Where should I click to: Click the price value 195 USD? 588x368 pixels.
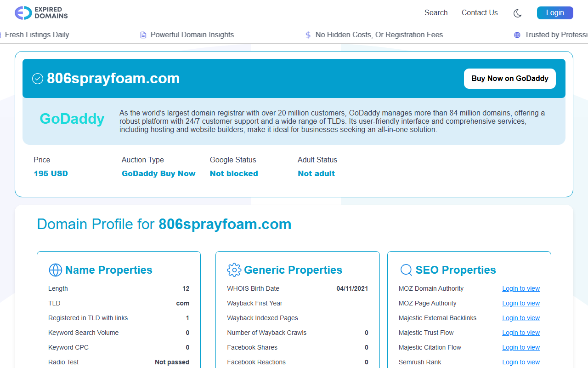[51, 173]
